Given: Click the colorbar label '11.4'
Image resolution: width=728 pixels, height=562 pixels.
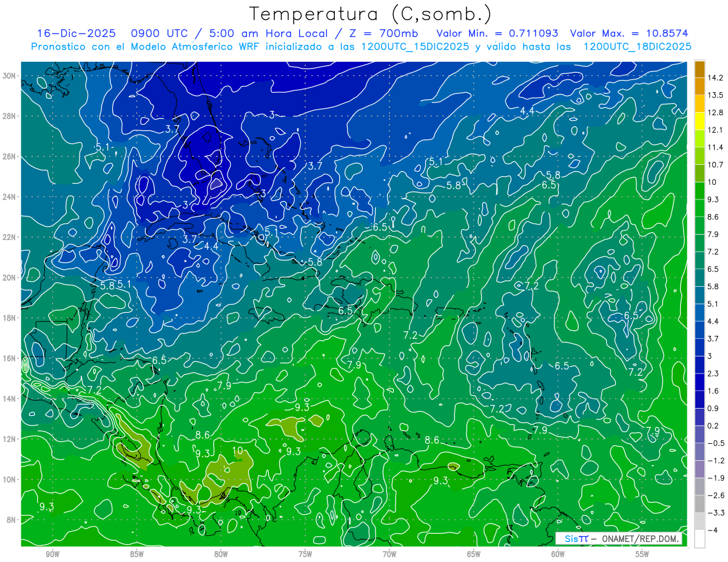Looking at the screenshot, I should pyautogui.click(x=715, y=147).
